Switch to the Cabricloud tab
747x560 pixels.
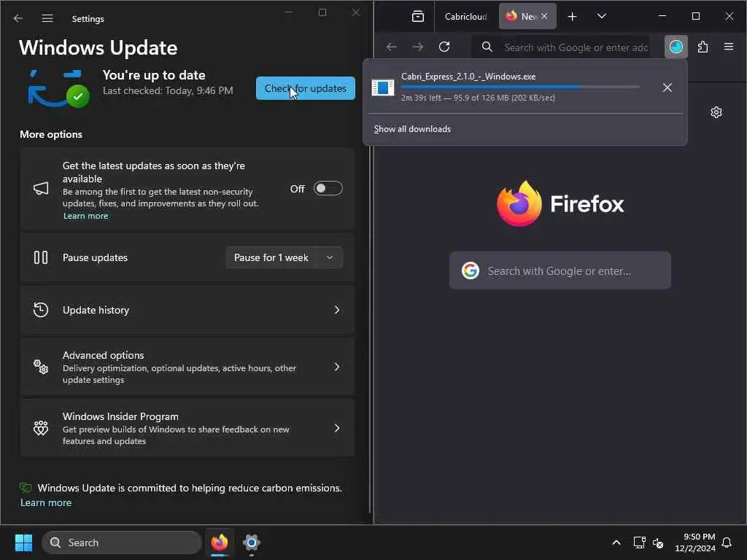point(465,17)
